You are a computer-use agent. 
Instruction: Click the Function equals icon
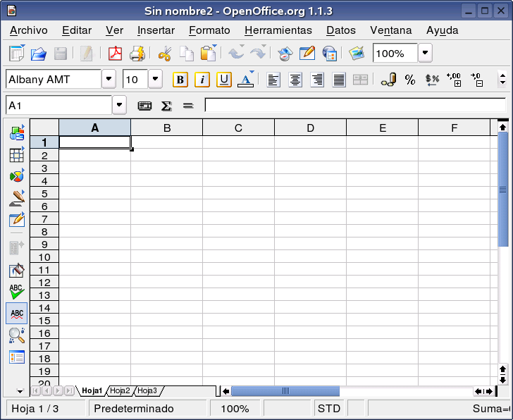[x=188, y=106]
